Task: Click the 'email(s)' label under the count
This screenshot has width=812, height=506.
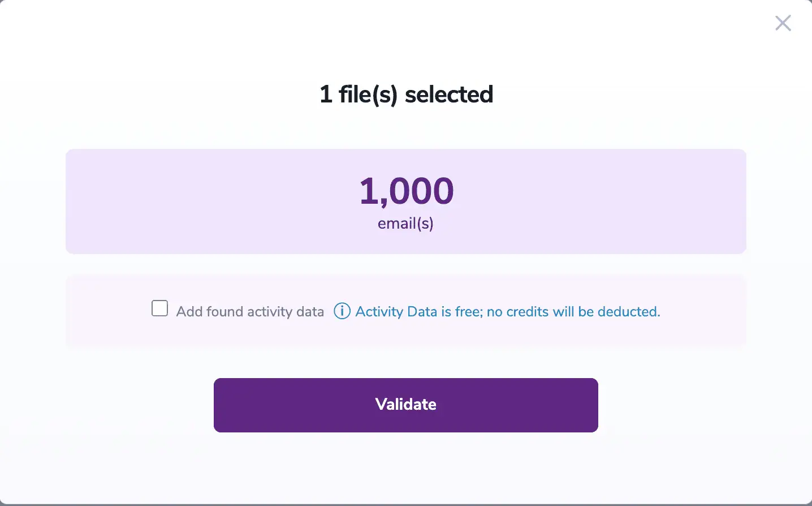Action: click(x=405, y=223)
